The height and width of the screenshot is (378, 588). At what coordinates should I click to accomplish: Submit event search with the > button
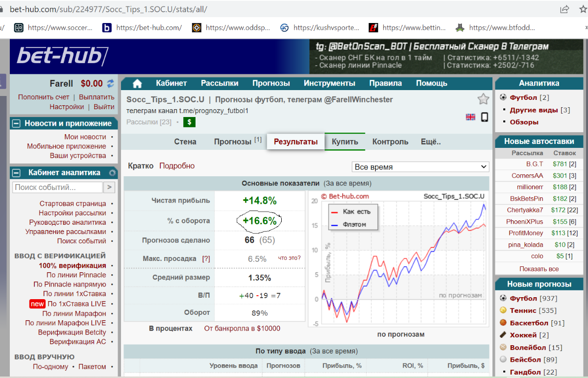tap(109, 187)
